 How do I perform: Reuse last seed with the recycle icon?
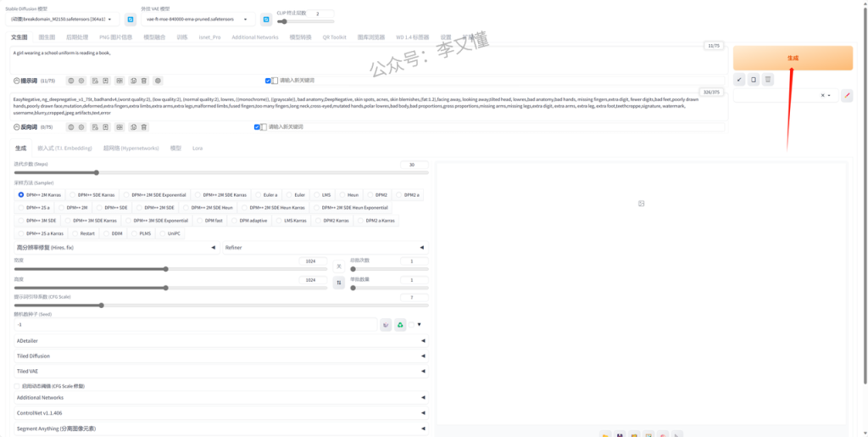tap(400, 324)
